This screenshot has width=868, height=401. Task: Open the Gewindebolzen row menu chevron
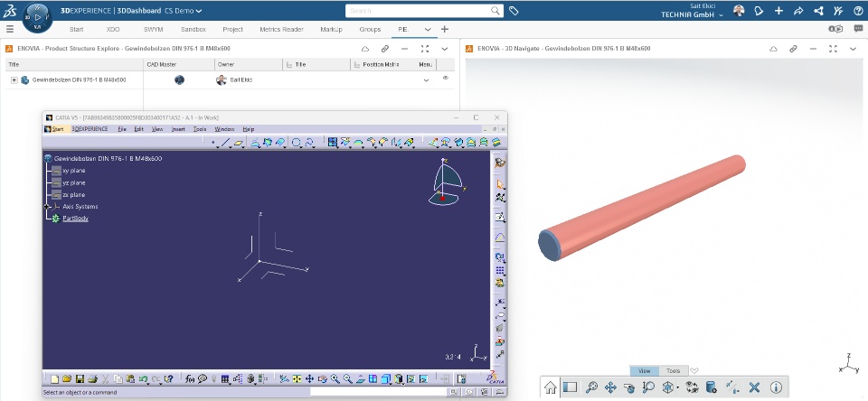pos(426,80)
